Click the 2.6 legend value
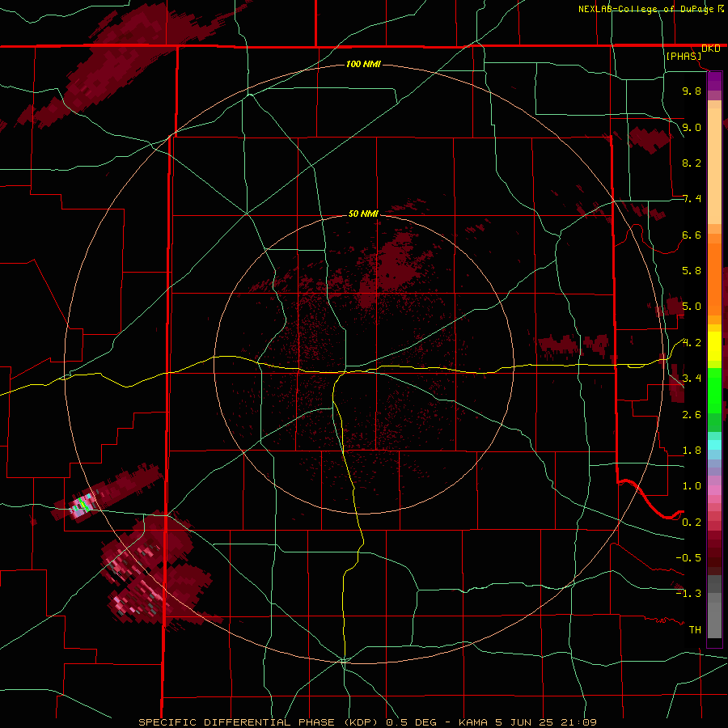 point(692,415)
